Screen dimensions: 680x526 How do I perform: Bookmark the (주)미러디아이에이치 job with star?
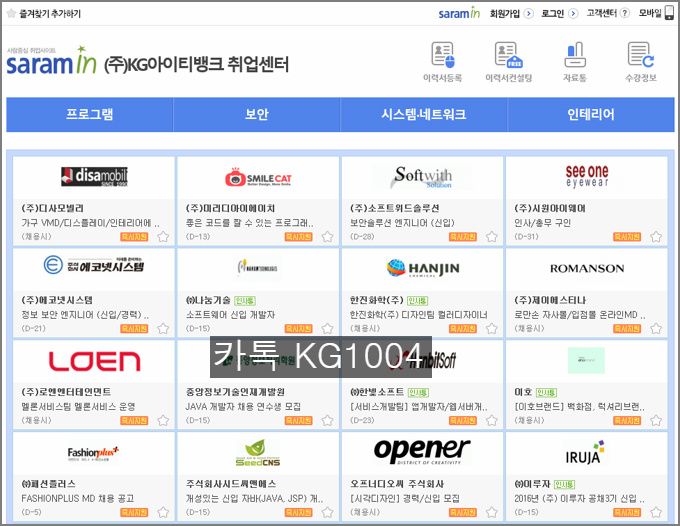[x=327, y=237]
